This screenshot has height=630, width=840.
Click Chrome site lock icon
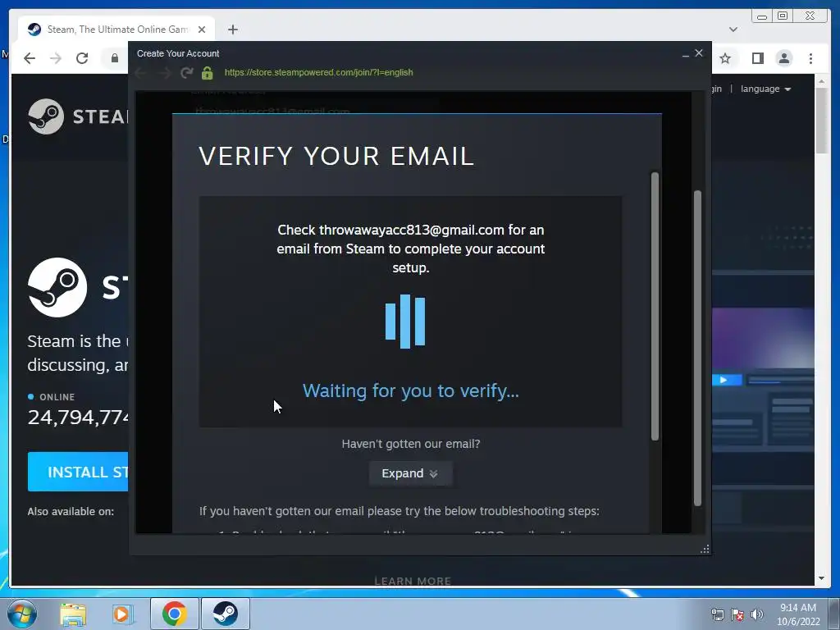[115, 58]
